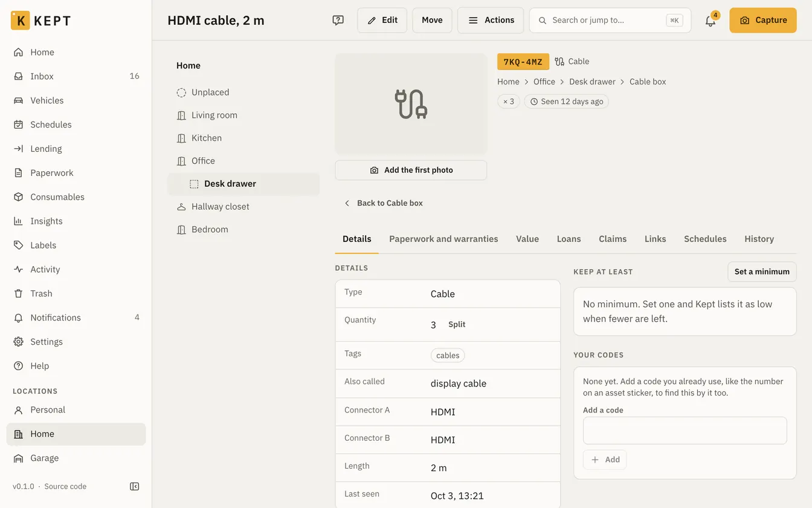Click the Add a code input field

click(685, 431)
